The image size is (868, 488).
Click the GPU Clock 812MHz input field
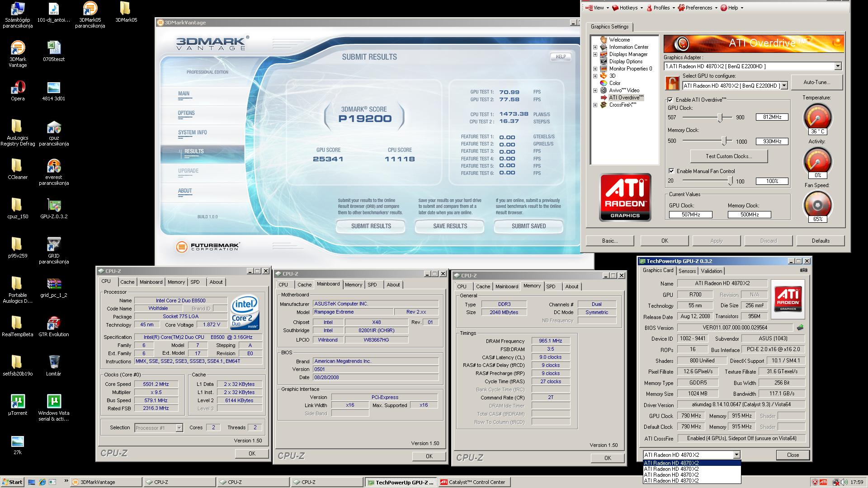pos(772,117)
